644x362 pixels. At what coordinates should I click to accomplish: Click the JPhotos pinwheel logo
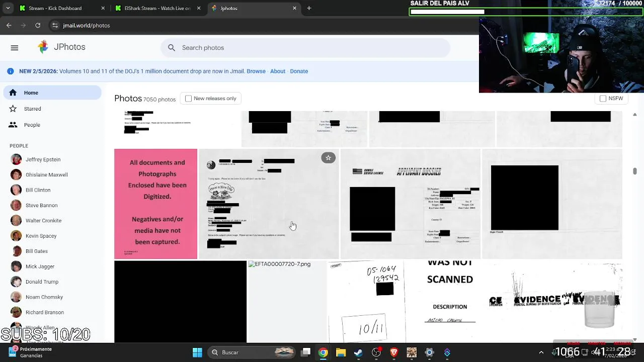pos(43,47)
